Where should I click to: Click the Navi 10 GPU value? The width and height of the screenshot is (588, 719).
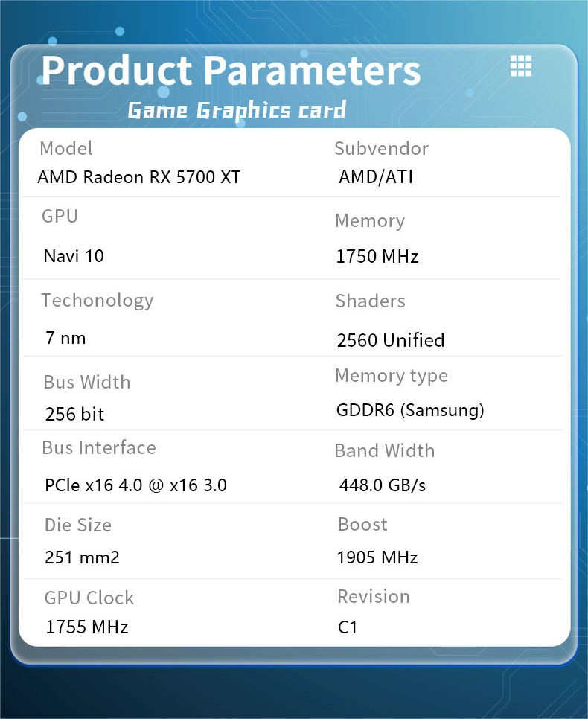pyautogui.click(x=74, y=256)
